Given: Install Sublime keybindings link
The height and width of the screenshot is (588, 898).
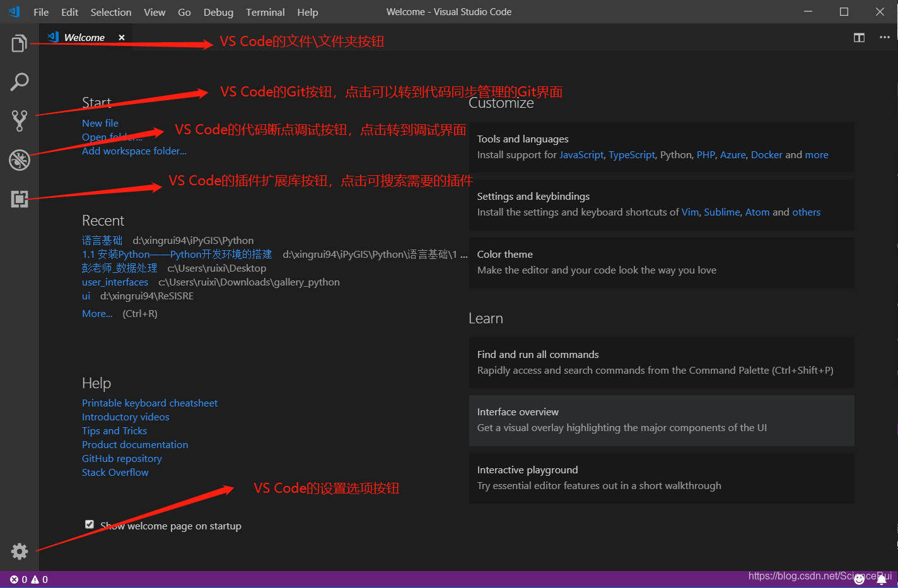Looking at the screenshot, I should pyautogui.click(x=722, y=212).
